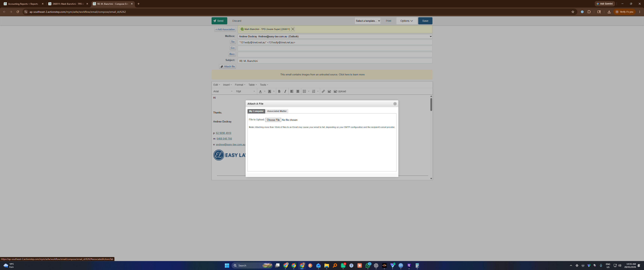
Task: Click the Bcc: button
Action: click(232, 54)
